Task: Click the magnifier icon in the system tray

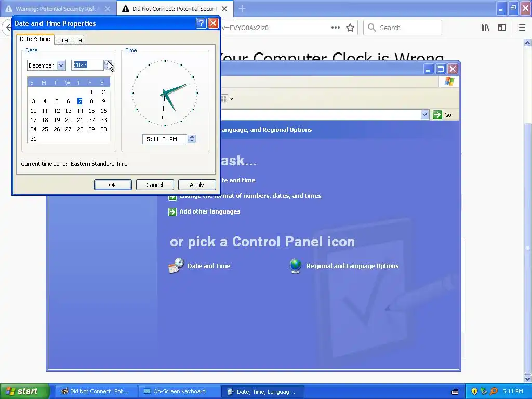Action: (x=494, y=391)
